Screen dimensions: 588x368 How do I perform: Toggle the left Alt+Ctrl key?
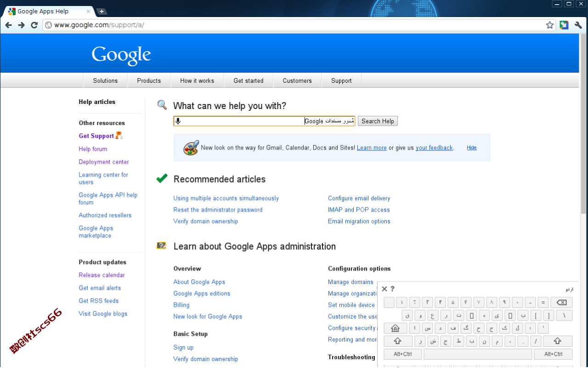pos(403,354)
